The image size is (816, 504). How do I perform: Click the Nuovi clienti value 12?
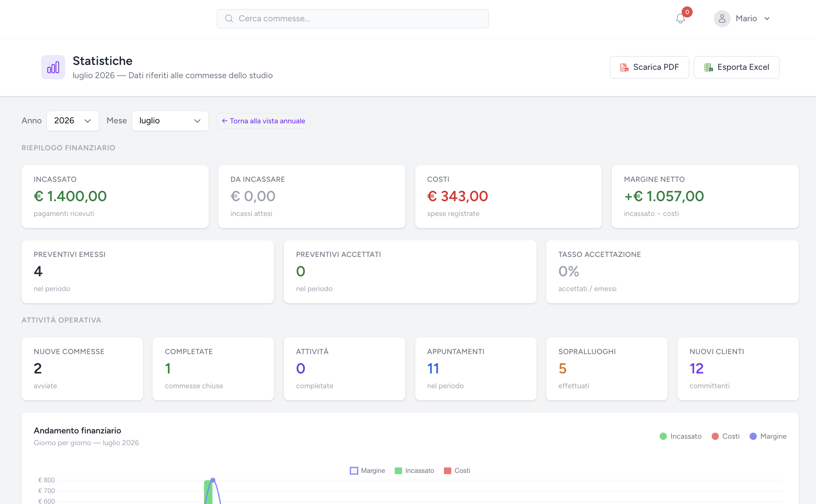696,369
